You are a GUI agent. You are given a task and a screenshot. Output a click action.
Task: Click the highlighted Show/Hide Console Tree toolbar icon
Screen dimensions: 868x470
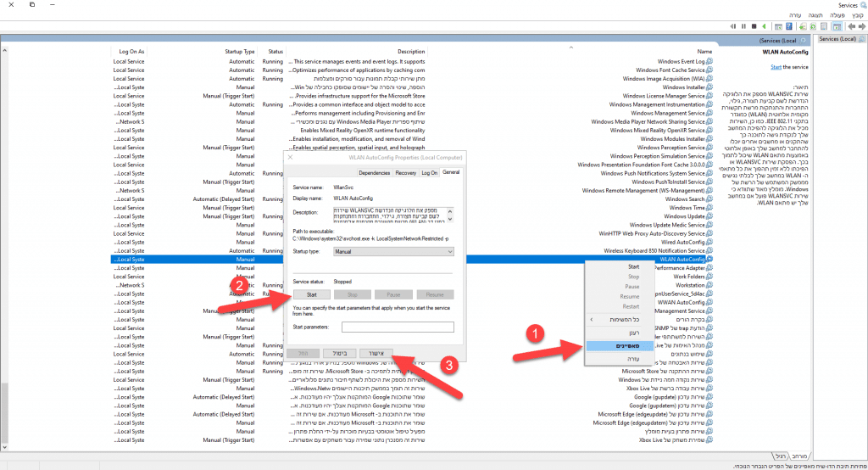[837, 26]
